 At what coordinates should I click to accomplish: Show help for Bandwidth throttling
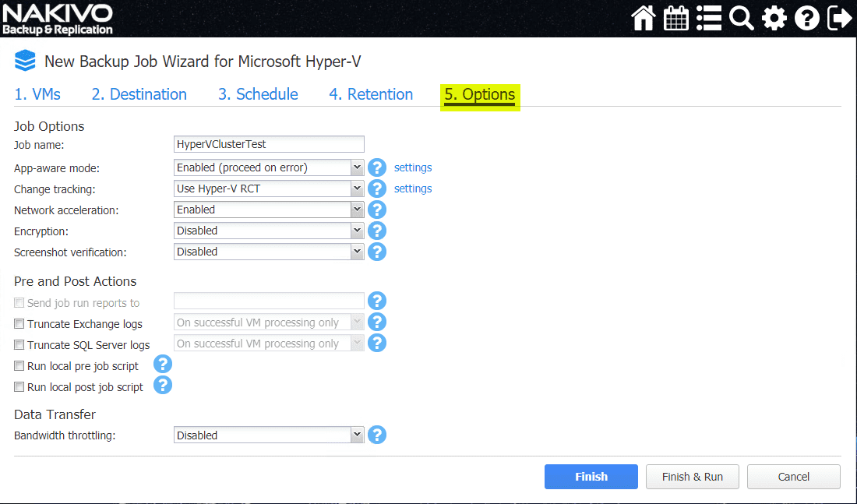tap(377, 435)
